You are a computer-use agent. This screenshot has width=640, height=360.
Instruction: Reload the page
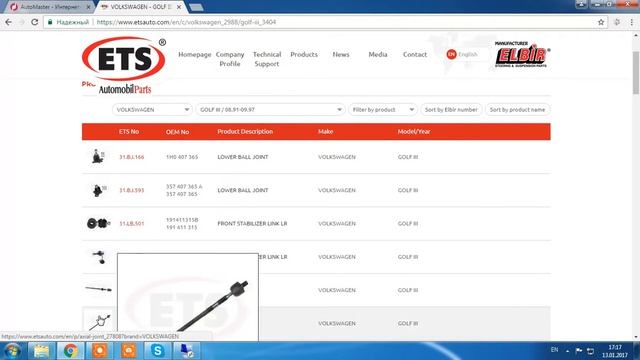[x=35, y=22]
